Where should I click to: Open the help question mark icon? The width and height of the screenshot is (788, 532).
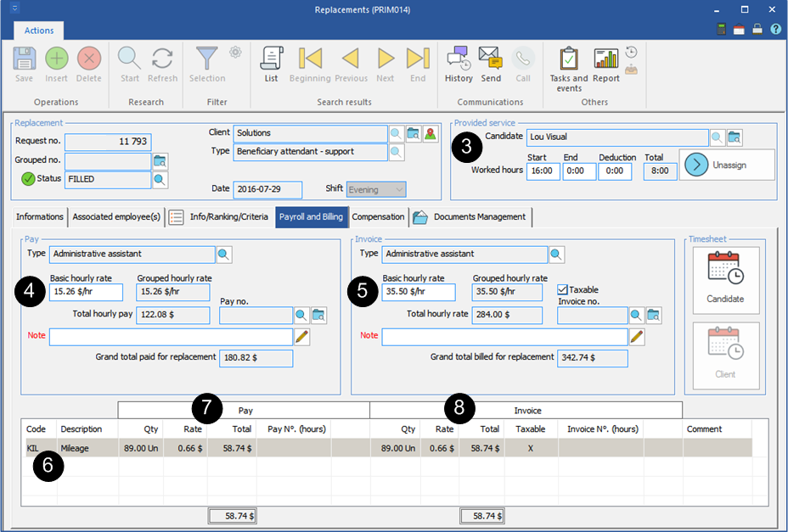pos(775,30)
